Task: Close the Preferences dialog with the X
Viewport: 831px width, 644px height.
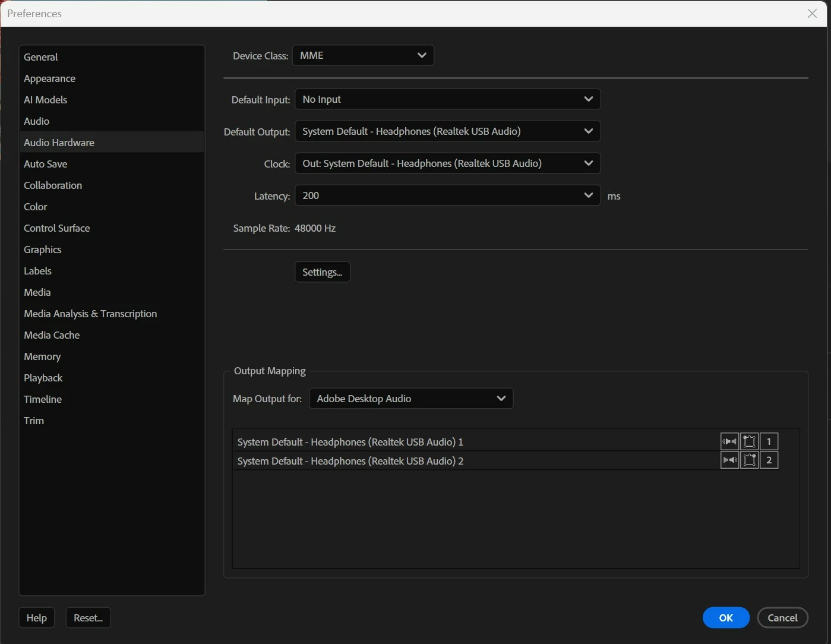Action: 812,13
